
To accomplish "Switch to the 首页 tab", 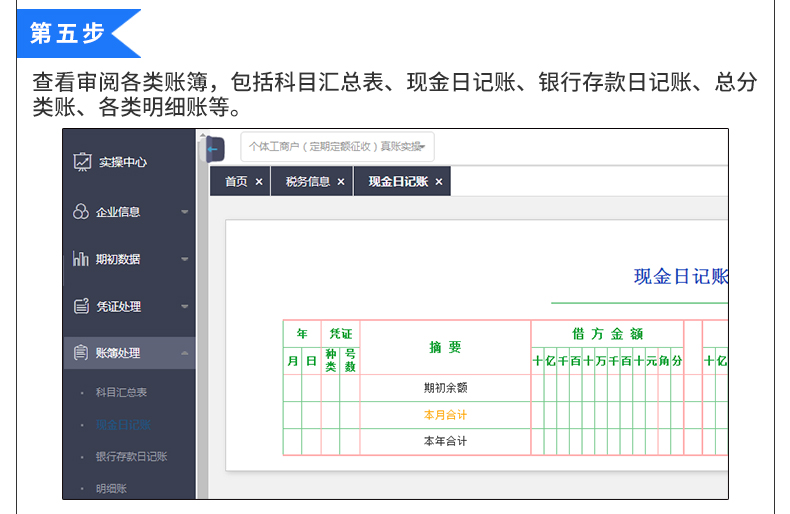I will [236, 182].
